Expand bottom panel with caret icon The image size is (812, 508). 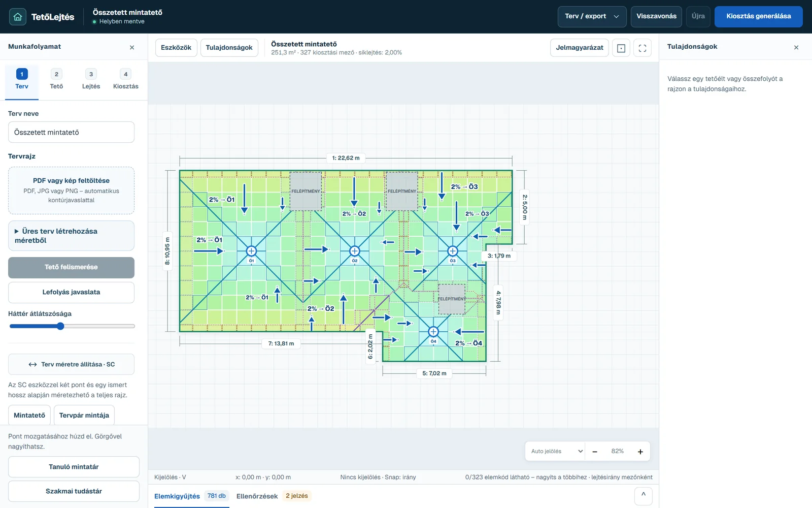[644, 496]
